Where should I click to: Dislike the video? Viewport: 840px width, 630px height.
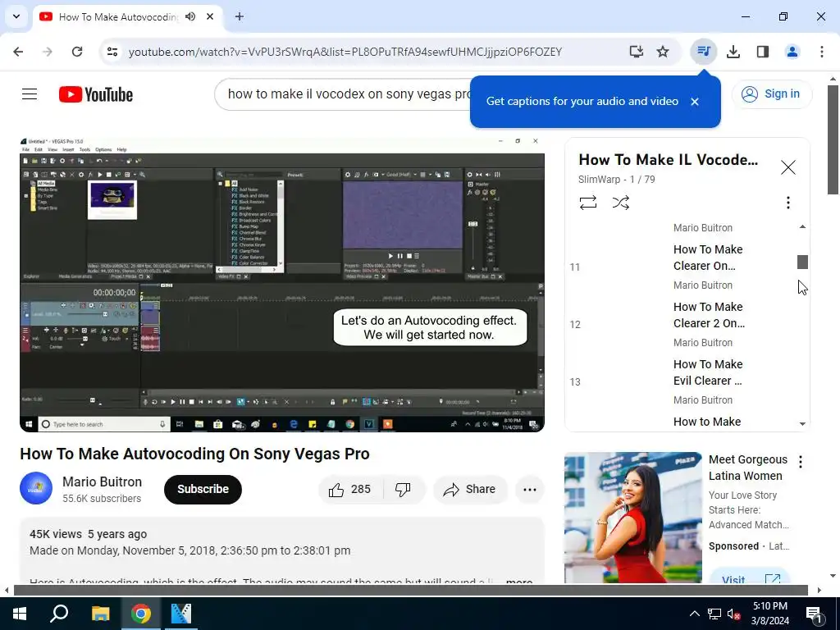(x=403, y=489)
